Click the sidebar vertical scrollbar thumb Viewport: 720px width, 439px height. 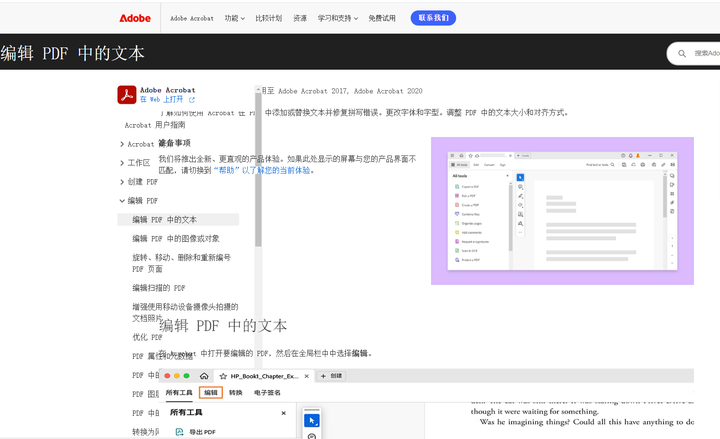click(x=259, y=170)
